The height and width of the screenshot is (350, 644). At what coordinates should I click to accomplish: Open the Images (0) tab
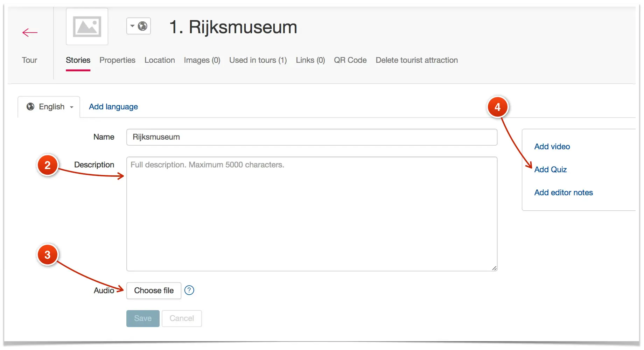202,60
